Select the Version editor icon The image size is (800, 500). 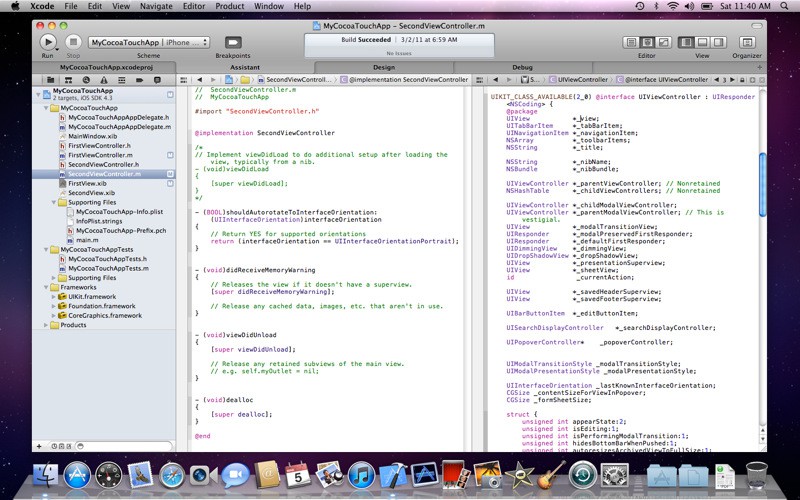coord(663,42)
